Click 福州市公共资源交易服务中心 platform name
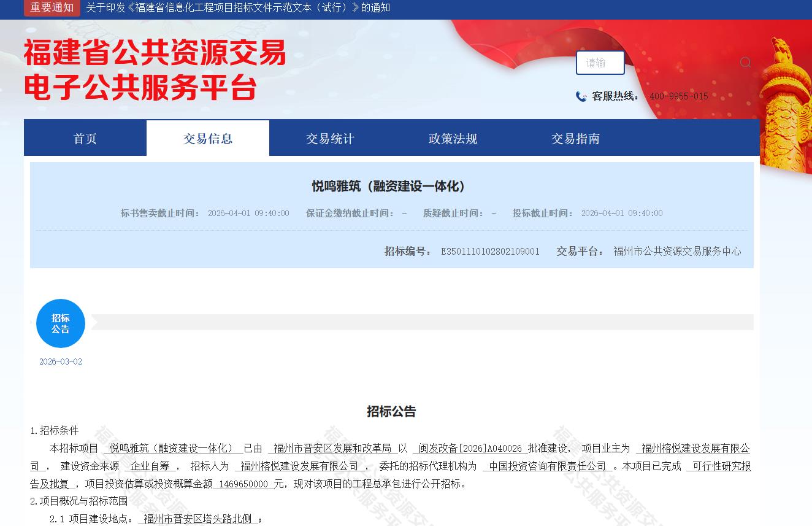The height and width of the screenshot is (526, 812). tap(677, 252)
